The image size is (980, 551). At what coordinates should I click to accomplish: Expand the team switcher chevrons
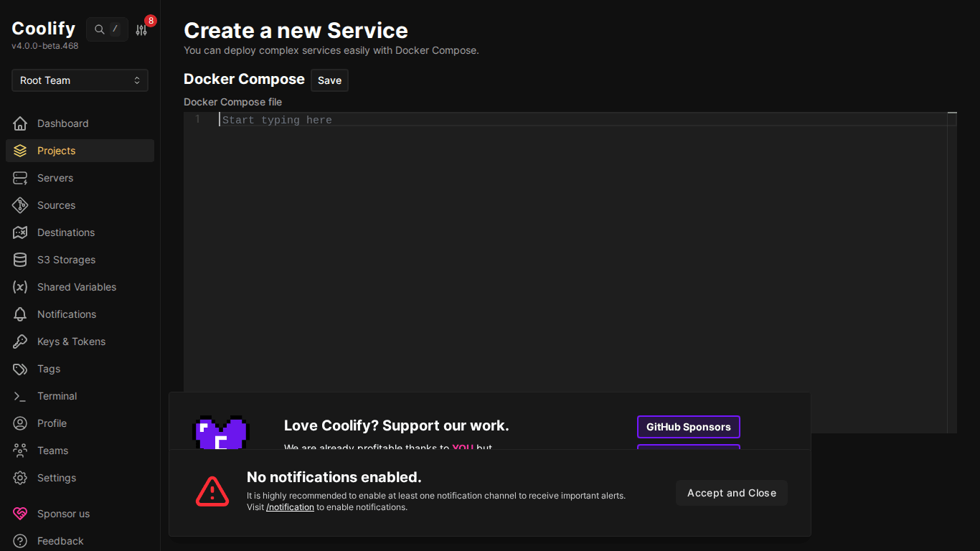[x=137, y=80]
